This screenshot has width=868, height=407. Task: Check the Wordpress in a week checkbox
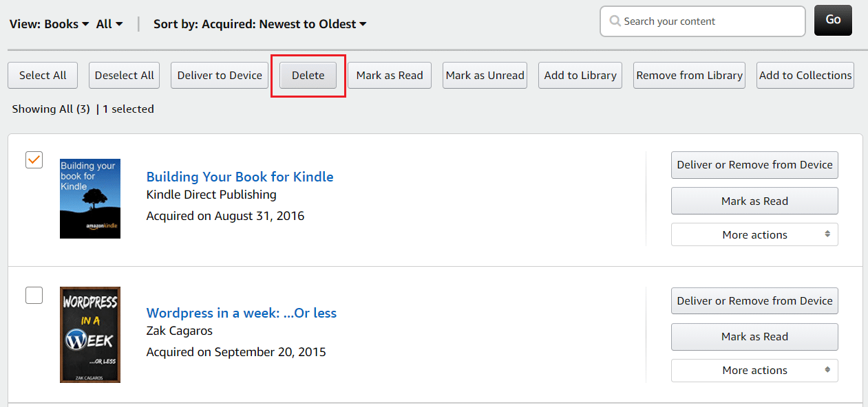pos(34,296)
